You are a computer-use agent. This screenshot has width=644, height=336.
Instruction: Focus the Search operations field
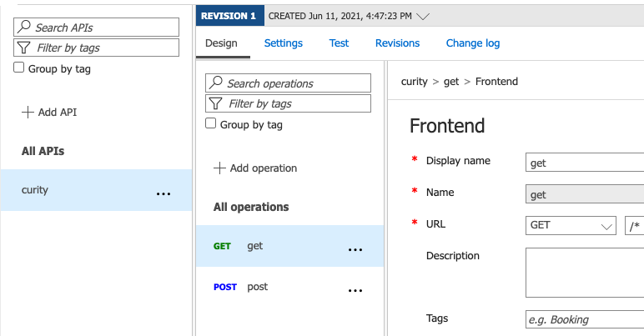[288, 83]
